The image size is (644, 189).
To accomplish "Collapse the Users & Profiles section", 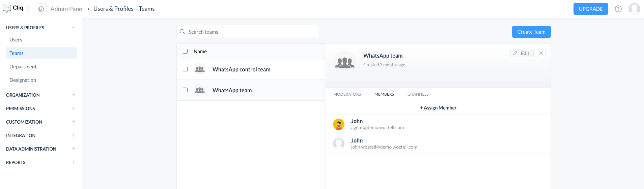I will coord(74,27).
